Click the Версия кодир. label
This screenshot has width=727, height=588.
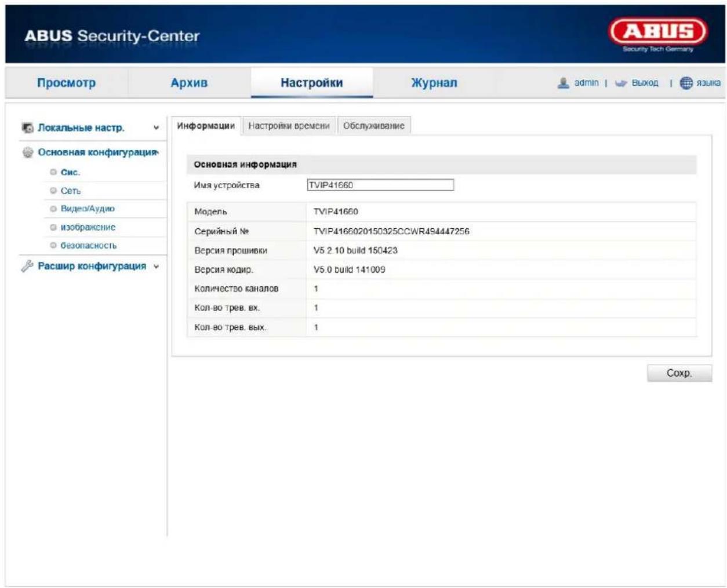coord(224,270)
